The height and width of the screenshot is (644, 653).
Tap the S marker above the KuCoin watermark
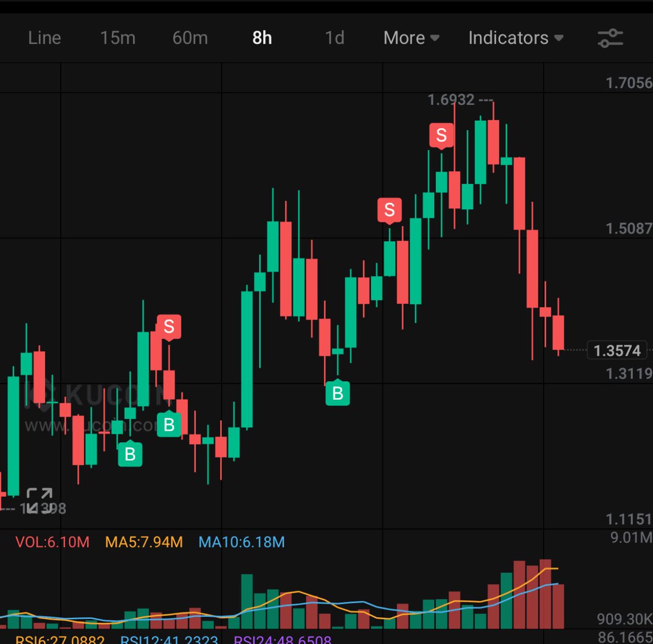(169, 327)
